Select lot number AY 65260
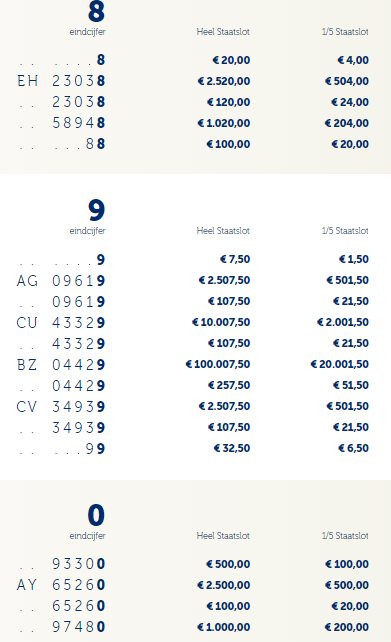Screen dimensions: 391x642 pos(61,585)
